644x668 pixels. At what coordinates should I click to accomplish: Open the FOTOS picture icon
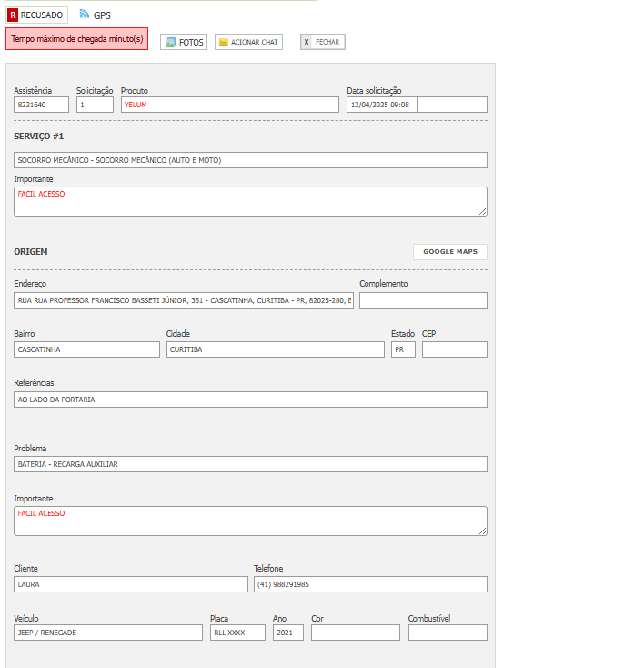(170, 42)
